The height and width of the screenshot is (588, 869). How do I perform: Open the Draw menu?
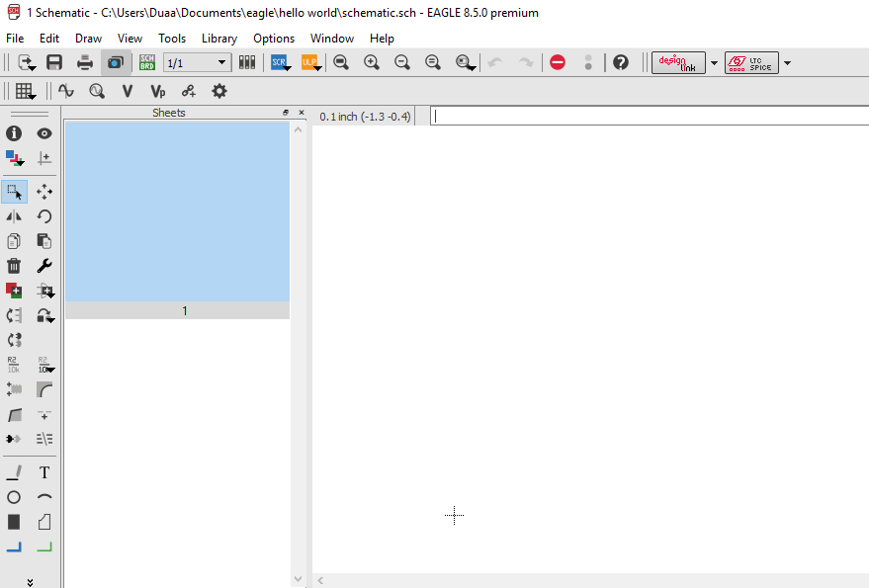click(89, 39)
